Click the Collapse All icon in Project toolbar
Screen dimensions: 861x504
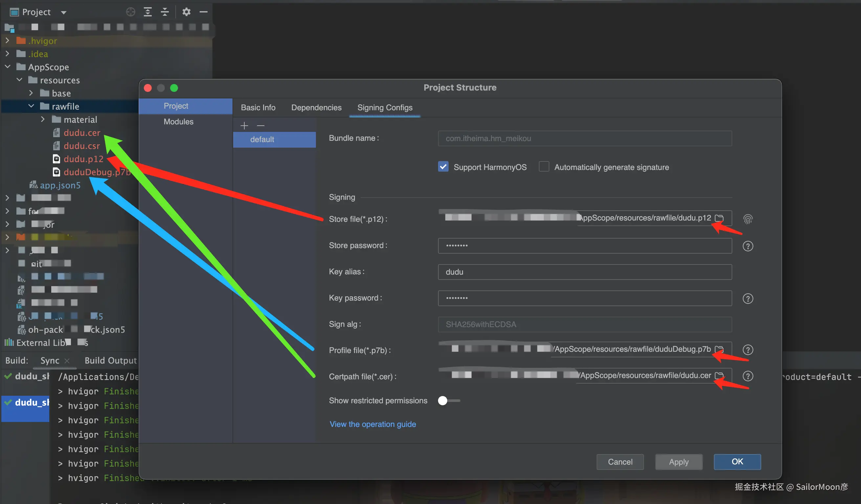click(165, 12)
